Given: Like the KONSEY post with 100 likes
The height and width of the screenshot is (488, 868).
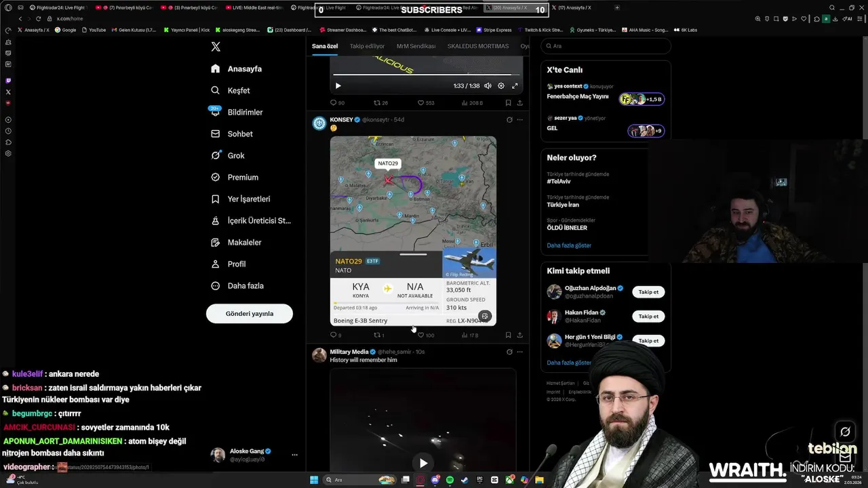Looking at the screenshot, I should (426, 335).
